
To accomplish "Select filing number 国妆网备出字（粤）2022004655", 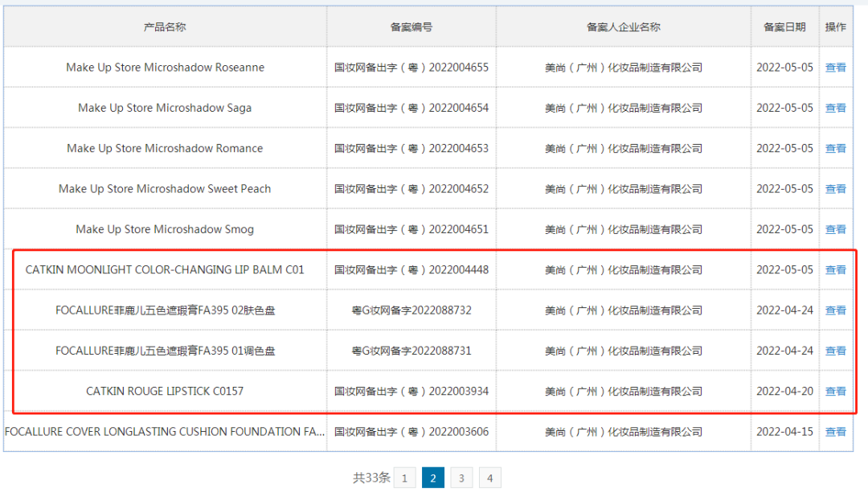I will point(411,68).
